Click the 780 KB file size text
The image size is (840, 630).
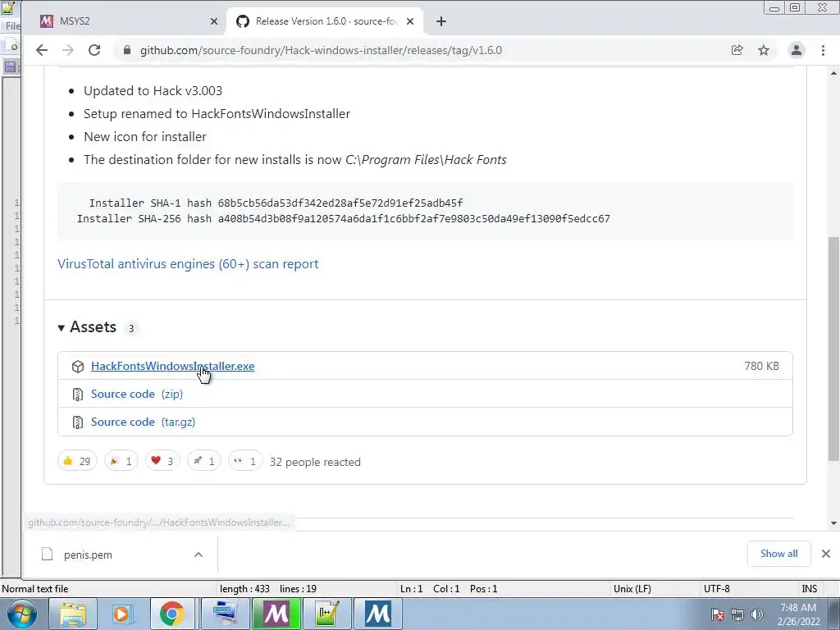761,366
